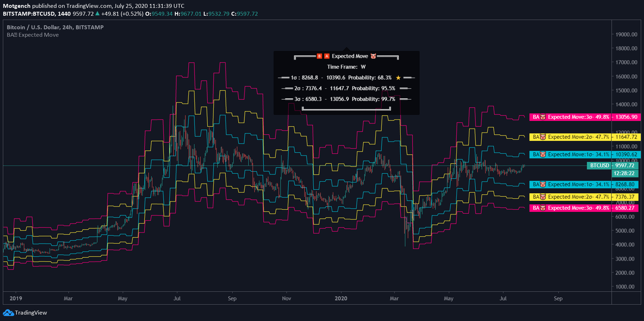Screen dimensions: 644x321
Task: Click the yellow 2σ 11647.72 upper label
Action: [x=585, y=137]
